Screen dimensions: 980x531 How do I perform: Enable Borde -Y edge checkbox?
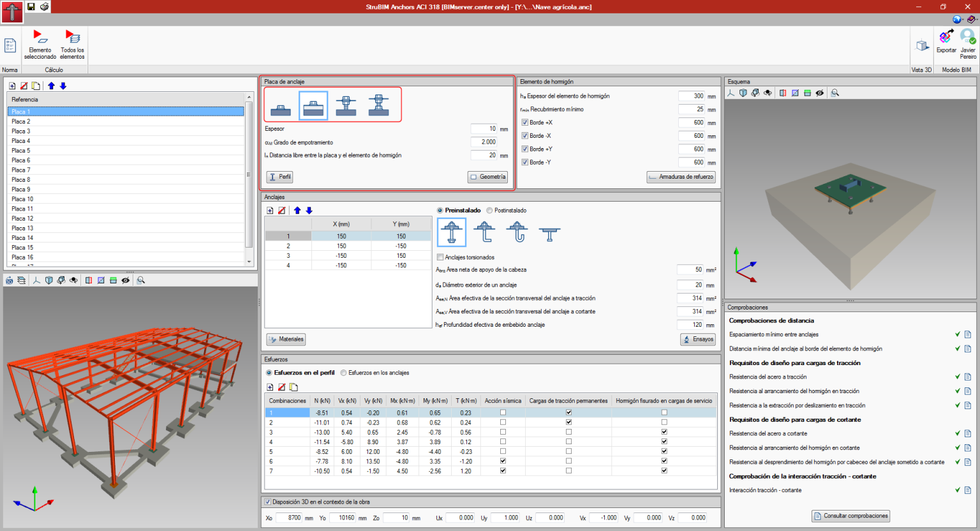525,162
